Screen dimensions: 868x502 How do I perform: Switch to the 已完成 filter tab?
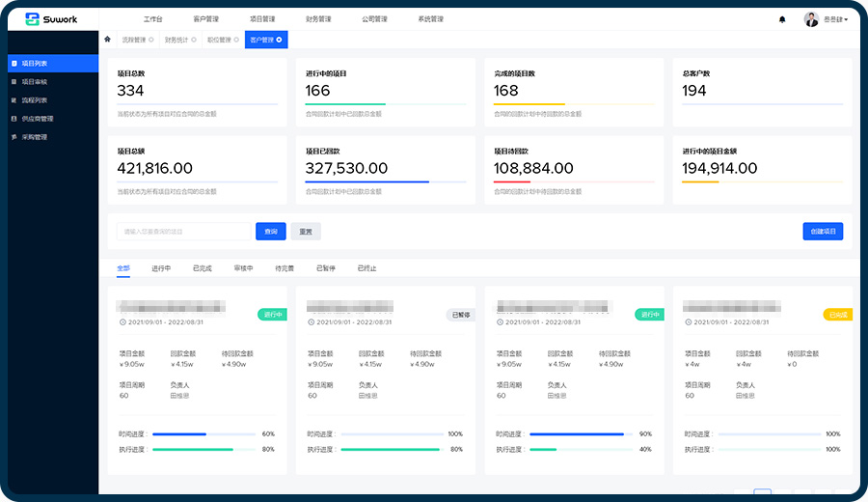[203, 268]
